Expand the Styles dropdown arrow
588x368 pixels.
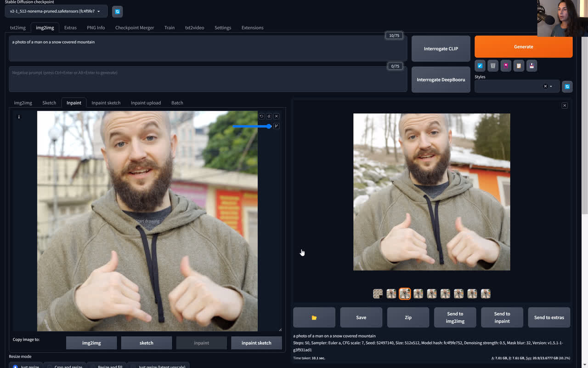click(551, 86)
